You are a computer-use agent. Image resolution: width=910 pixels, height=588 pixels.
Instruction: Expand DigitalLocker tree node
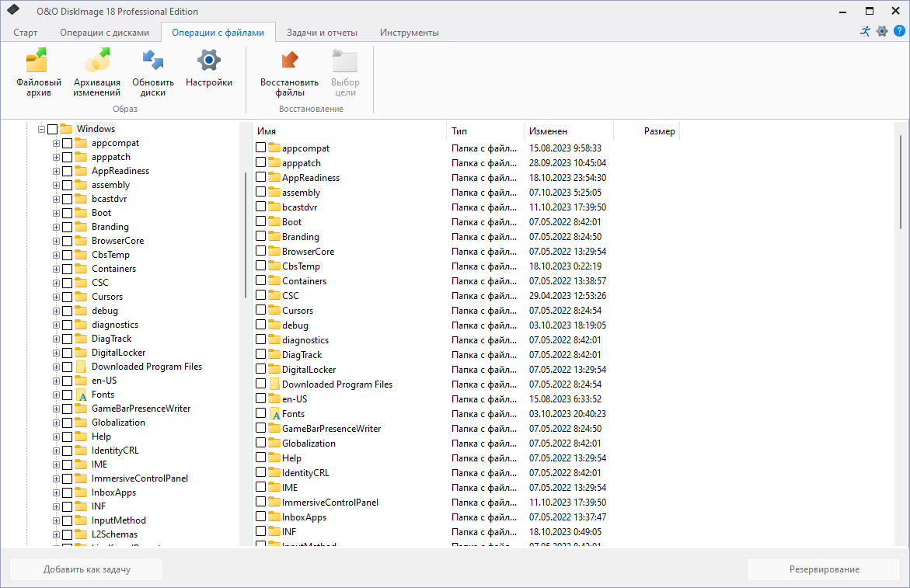tap(56, 353)
